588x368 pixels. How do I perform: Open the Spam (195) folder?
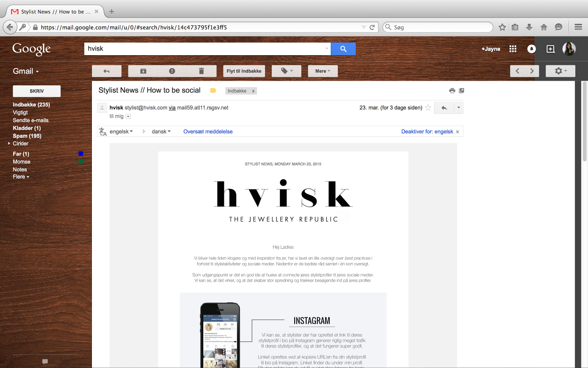27,136
